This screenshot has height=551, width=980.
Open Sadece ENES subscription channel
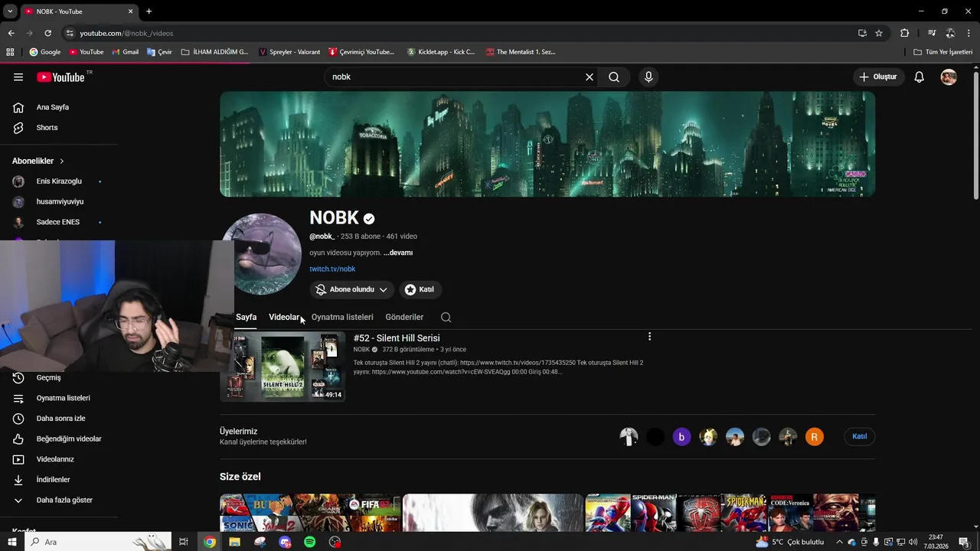click(59, 222)
